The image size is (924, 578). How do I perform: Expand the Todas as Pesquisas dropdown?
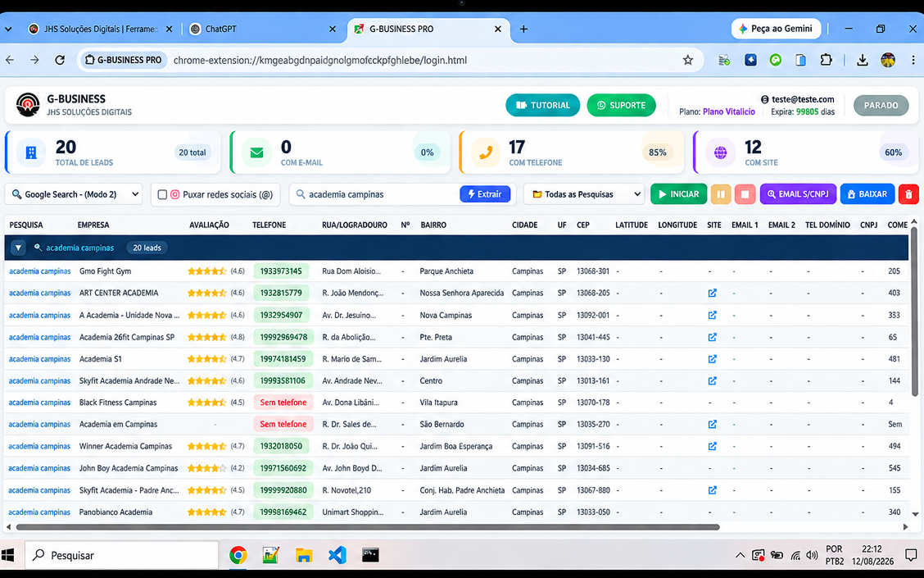coord(584,194)
